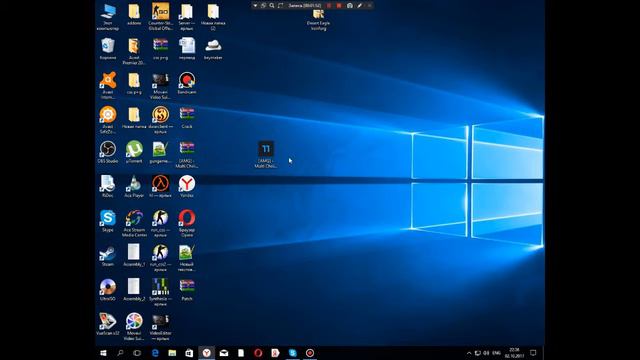Stop recording with the red button
This screenshot has width=640, height=360.
[339, 6]
